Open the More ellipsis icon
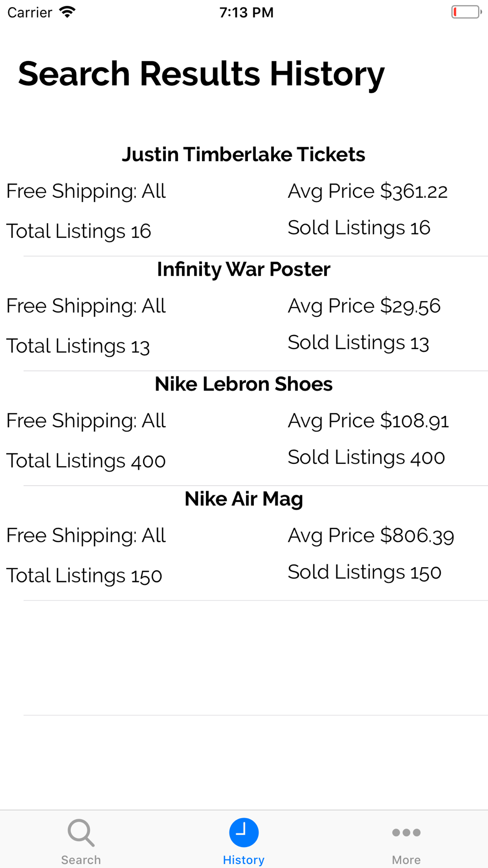The height and width of the screenshot is (868, 488). 406,832
